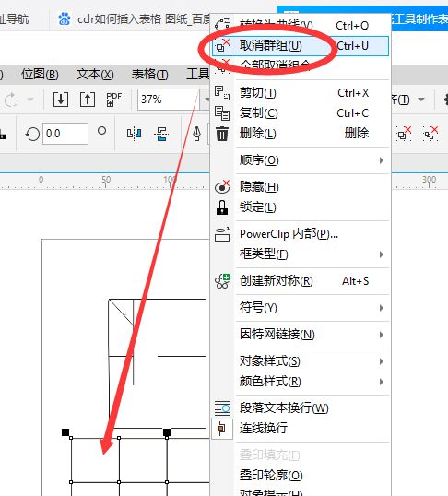Screen dimensions: 448x496
Task: Click the import down-arrow toolbar icon
Action: coord(61,100)
